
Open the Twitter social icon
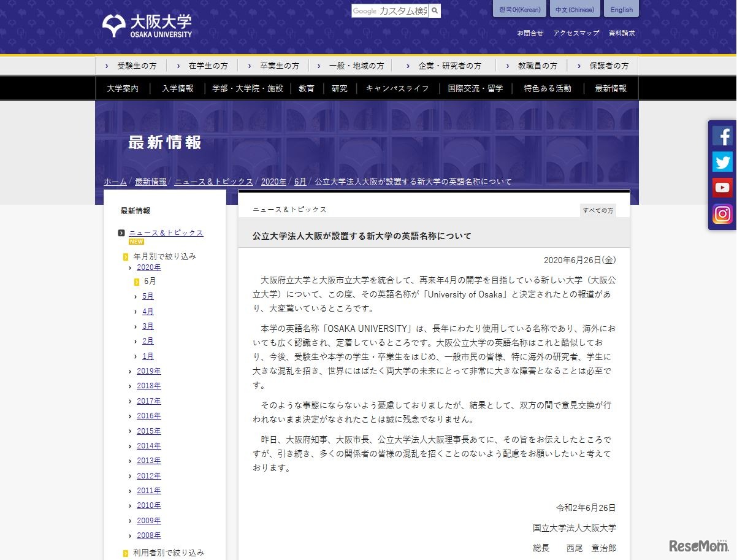pos(722,162)
